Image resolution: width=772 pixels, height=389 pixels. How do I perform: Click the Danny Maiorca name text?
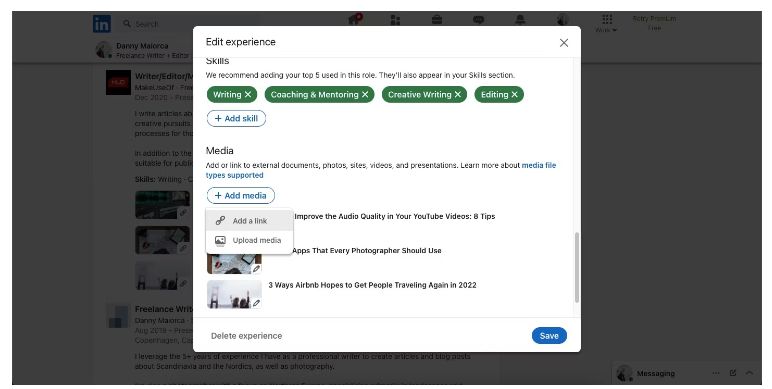[x=142, y=46]
